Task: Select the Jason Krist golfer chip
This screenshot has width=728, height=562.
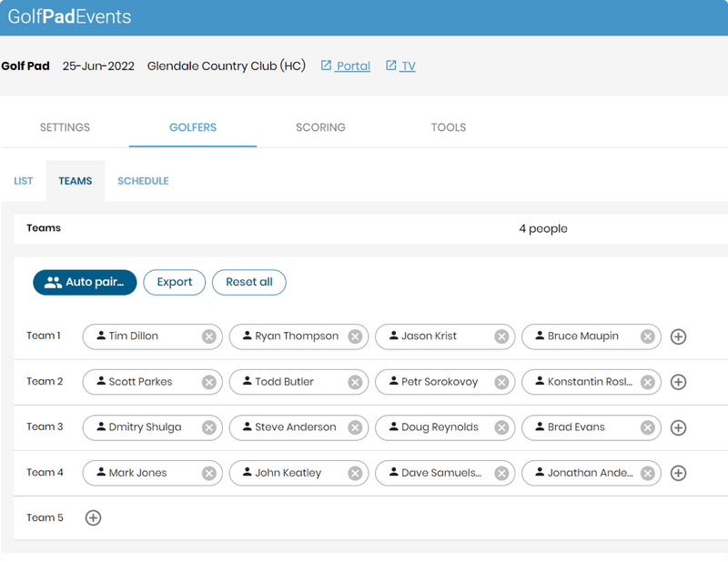Action: click(x=445, y=336)
